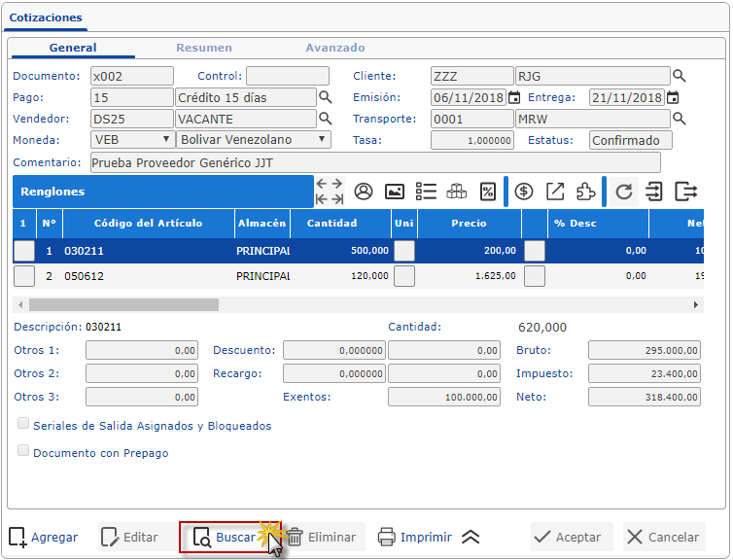The height and width of the screenshot is (560, 733).
Task: Click the image icon in Renglones toolbar
Action: [395, 192]
